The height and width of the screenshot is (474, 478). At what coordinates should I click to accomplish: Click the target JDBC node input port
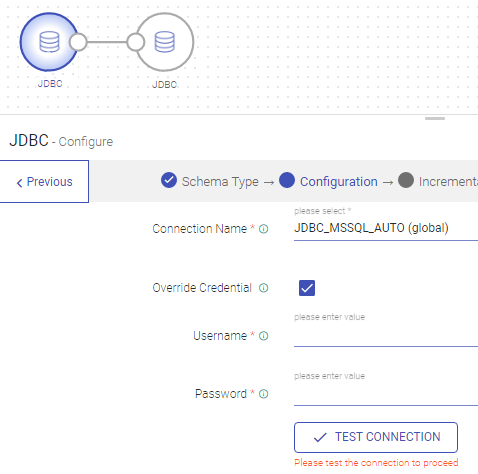coord(136,42)
